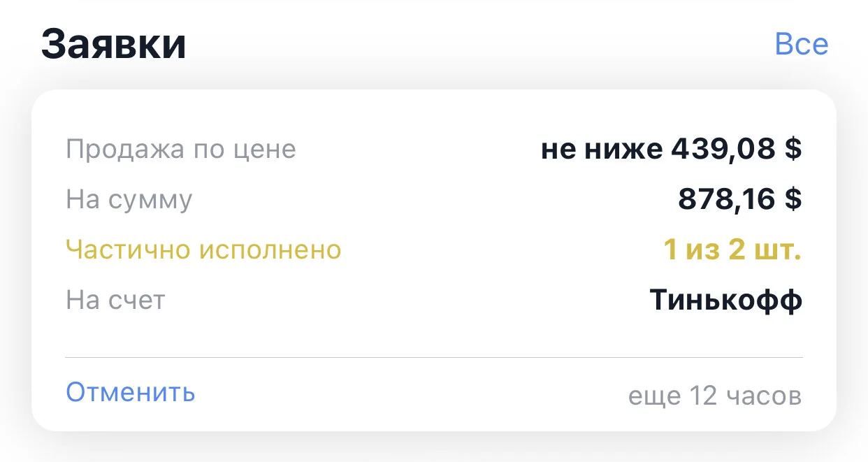Select the На сумму label

point(129,200)
